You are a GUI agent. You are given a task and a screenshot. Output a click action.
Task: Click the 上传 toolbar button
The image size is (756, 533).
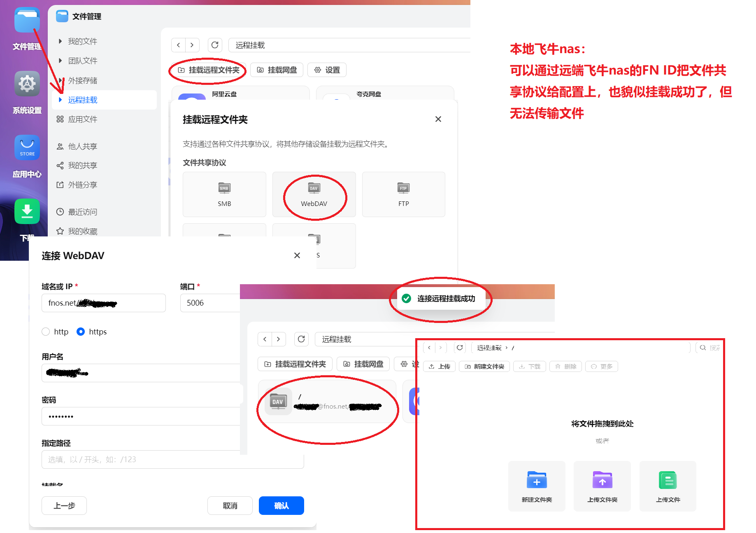coord(440,367)
